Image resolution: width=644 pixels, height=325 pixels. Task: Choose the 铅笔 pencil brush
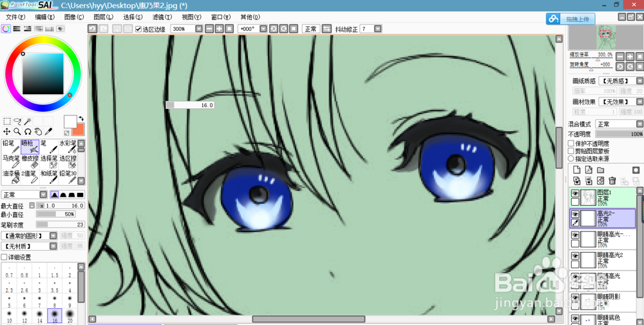point(11,146)
